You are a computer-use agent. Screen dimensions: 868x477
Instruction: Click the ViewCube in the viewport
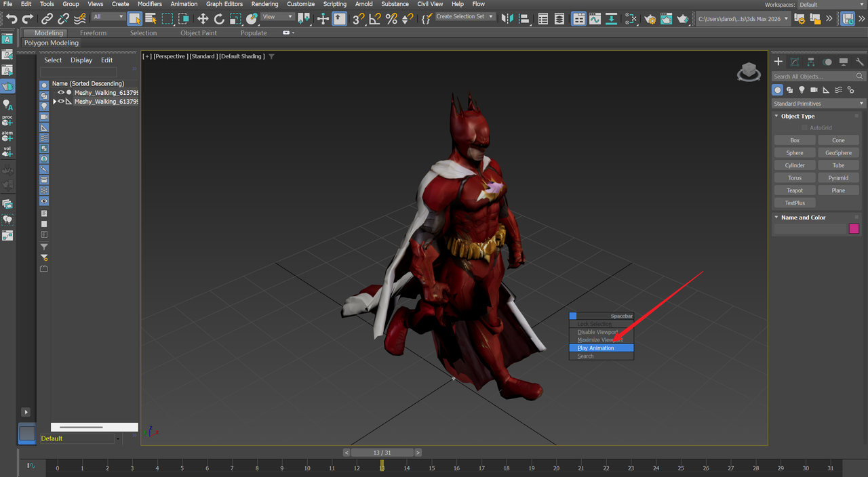(x=749, y=72)
